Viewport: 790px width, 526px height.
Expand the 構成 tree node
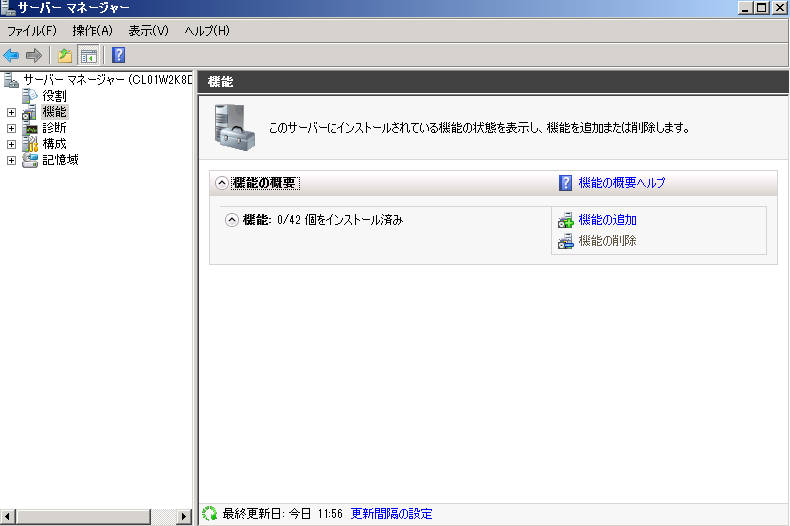11,145
